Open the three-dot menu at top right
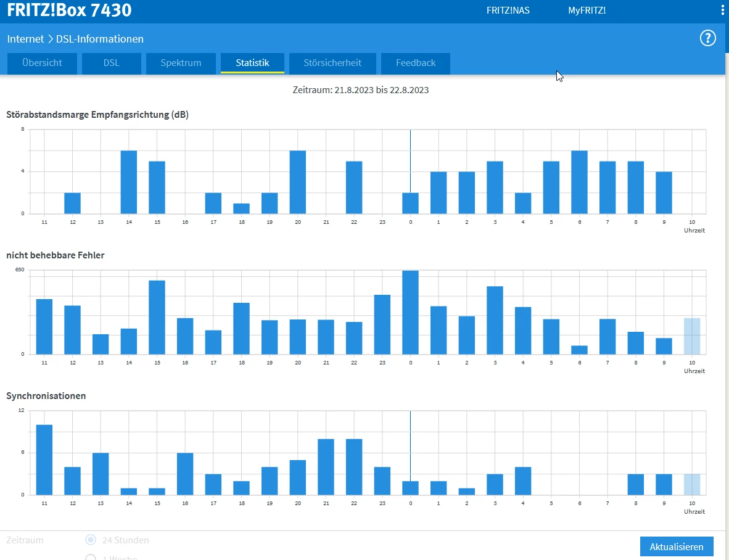Screen dimensions: 729x560 tap(723, 10)
